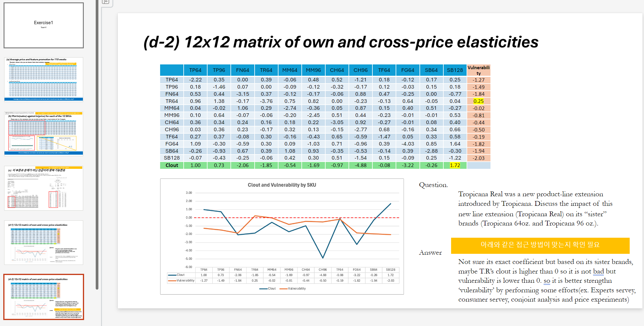Image resolution: width=644 pixels, height=326 pixels.
Task: Select the '(b) Plot ln(sales) against ln(price)' slide
Action: [x=43, y=133]
